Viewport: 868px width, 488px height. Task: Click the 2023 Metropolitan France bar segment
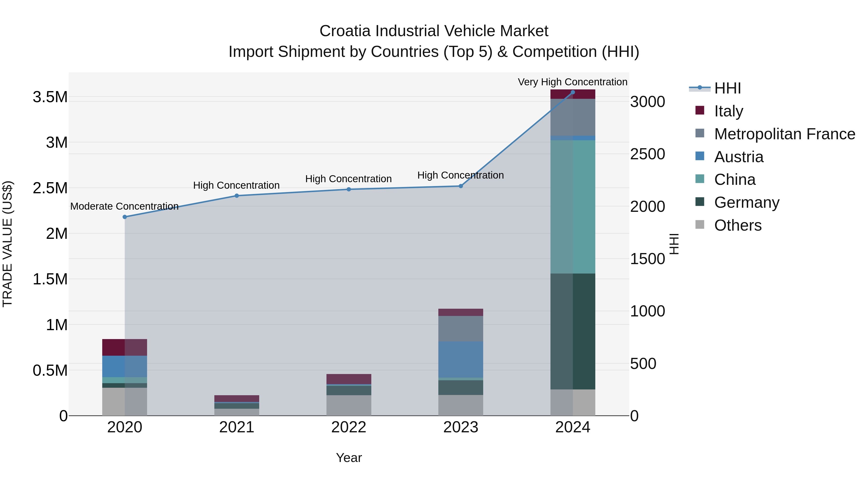461,329
